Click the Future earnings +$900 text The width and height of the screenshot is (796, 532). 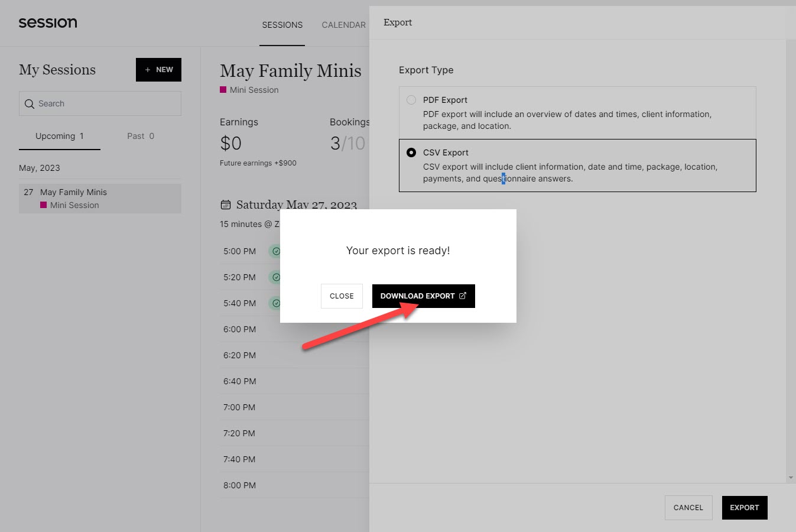pos(258,163)
